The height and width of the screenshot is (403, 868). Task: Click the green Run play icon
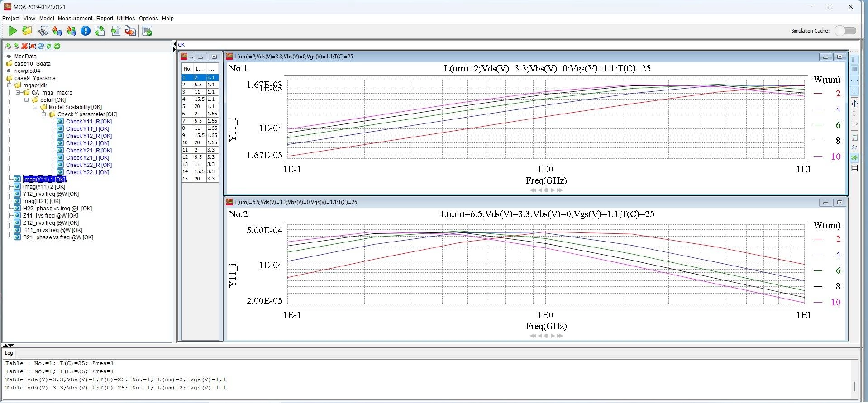(x=13, y=31)
